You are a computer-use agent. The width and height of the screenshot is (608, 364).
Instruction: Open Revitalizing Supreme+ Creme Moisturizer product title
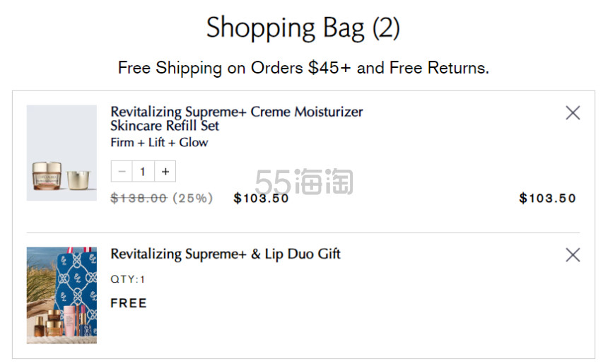click(x=237, y=112)
